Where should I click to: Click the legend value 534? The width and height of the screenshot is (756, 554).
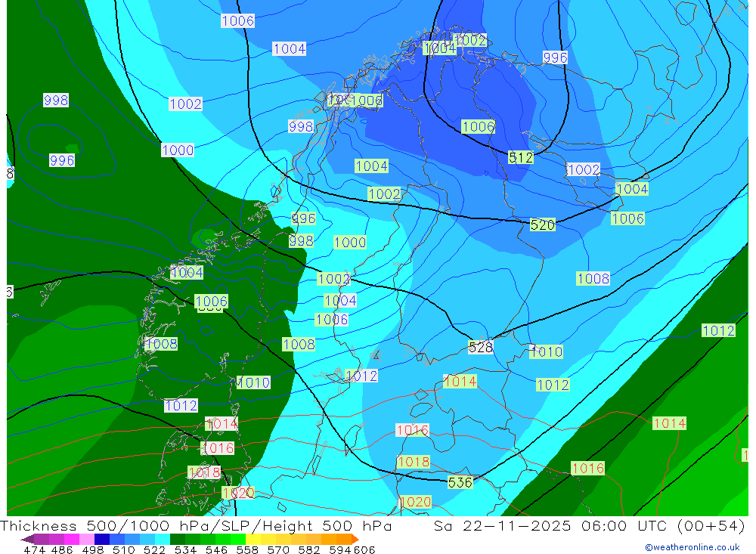(186, 549)
